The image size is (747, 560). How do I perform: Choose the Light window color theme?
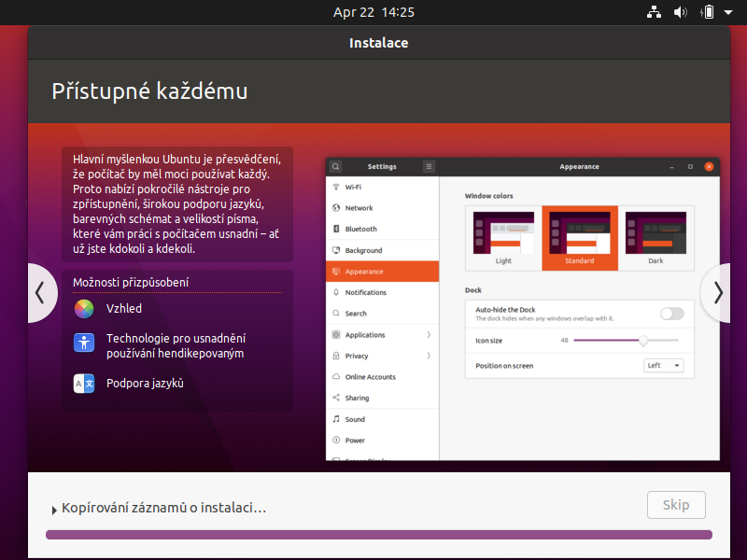pos(503,238)
